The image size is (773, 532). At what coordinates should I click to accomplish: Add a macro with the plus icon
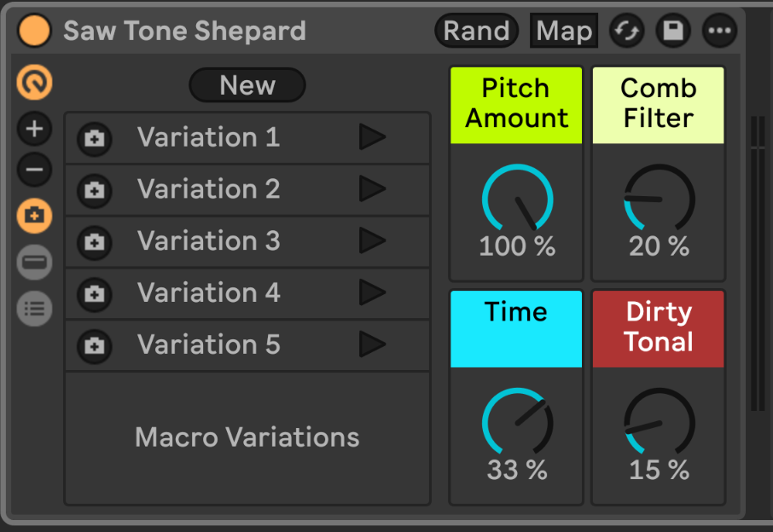point(35,130)
